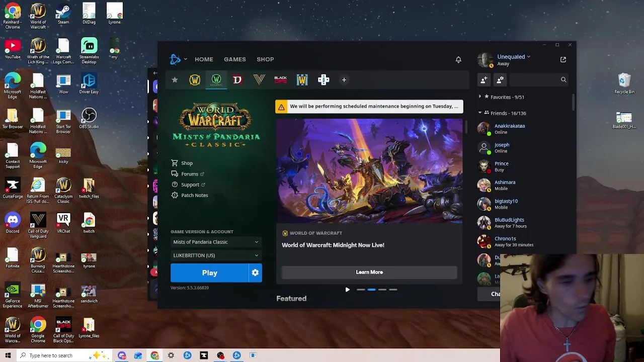Select the Call of Duty Vanguard icon

259,79
